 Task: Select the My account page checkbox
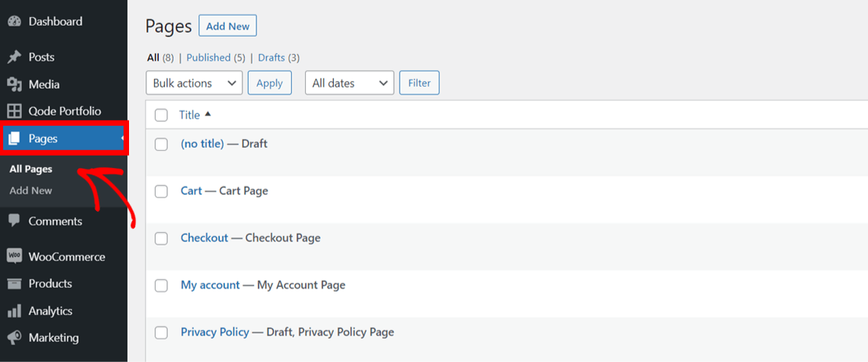click(161, 285)
